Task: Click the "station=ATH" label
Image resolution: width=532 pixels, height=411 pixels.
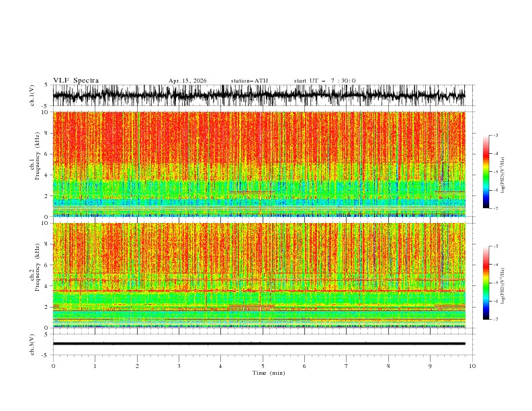Action: pos(249,81)
